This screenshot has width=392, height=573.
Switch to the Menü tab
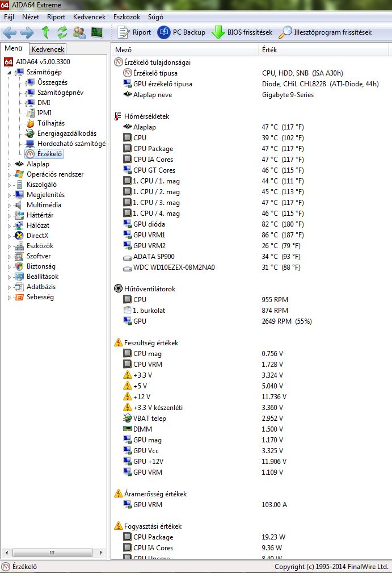[x=14, y=48]
